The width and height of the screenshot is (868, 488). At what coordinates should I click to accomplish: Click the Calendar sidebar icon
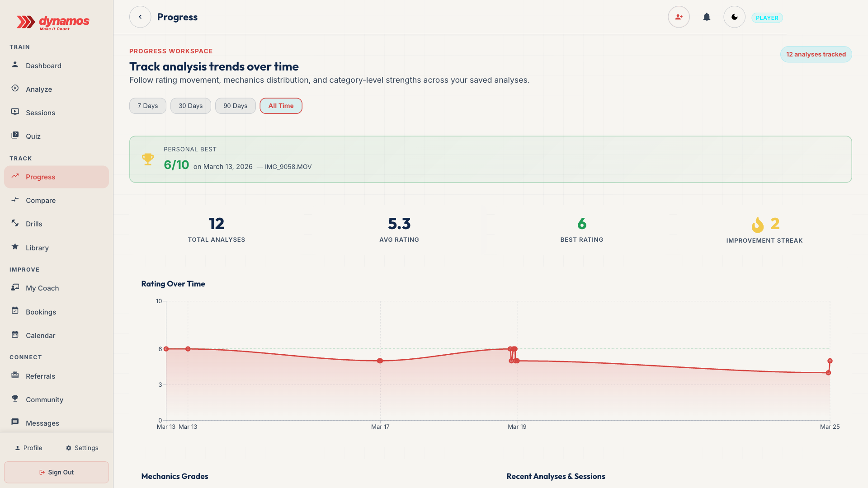point(15,334)
